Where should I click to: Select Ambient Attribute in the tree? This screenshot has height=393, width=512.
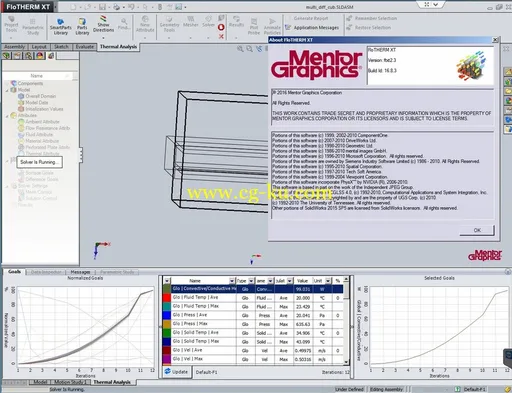(x=39, y=122)
